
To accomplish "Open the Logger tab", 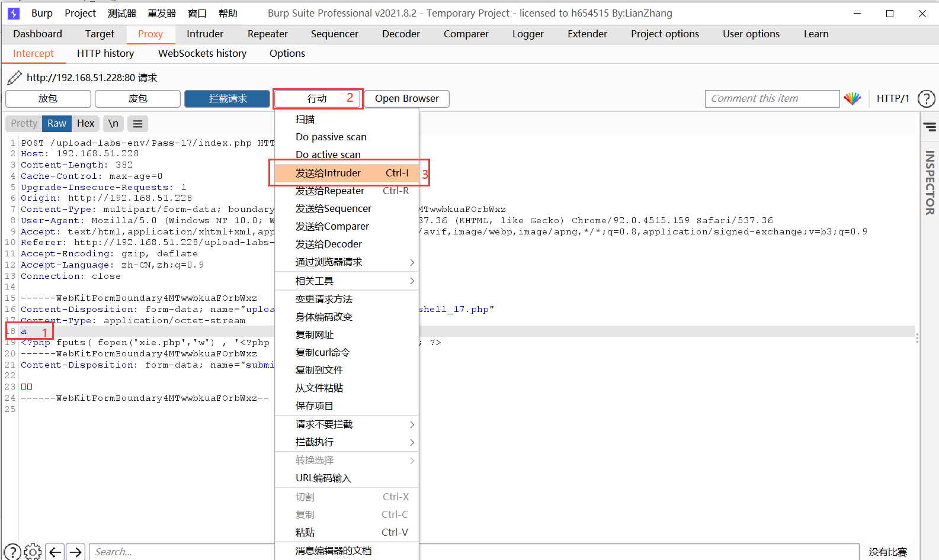I will (528, 34).
